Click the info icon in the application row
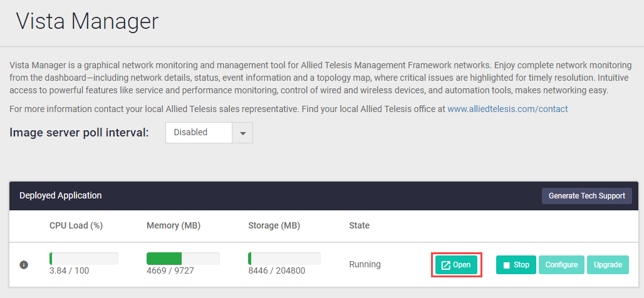Image resolution: width=644 pixels, height=298 pixels. click(24, 265)
